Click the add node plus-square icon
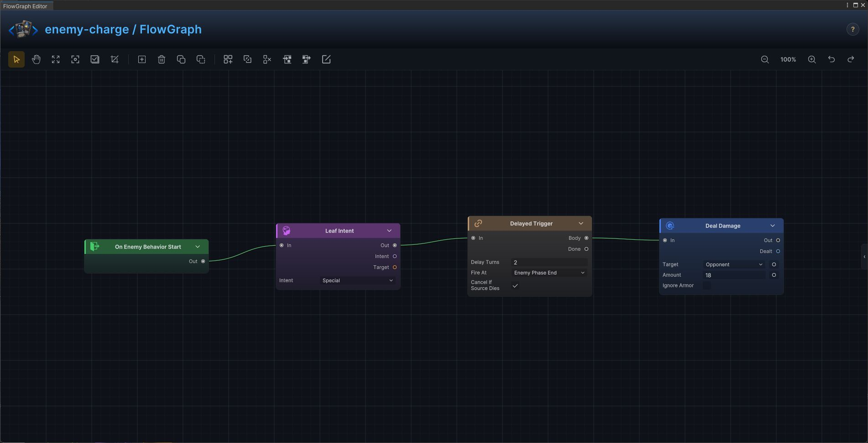868x443 pixels. (x=142, y=59)
